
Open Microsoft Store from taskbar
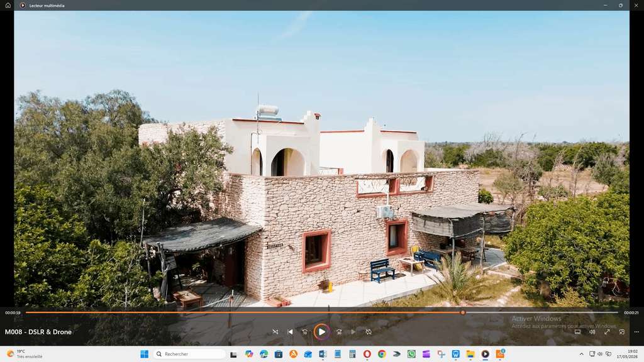click(279, 354)
